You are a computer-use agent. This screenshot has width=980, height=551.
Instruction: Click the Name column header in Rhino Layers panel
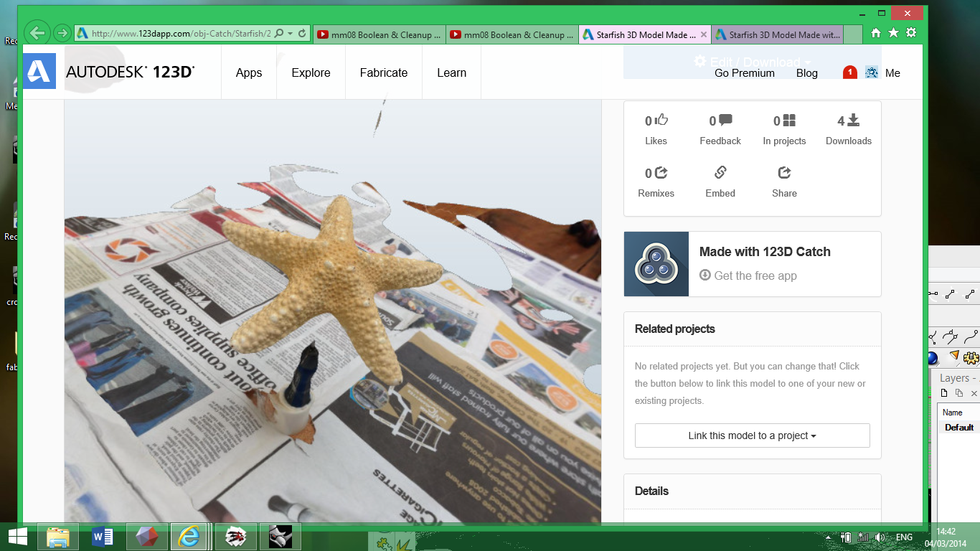point(953,413)
